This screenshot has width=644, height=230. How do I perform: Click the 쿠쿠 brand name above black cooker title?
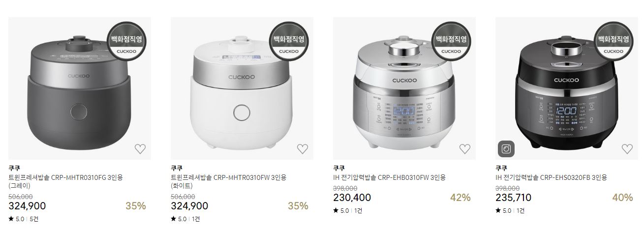coord(501,168)
